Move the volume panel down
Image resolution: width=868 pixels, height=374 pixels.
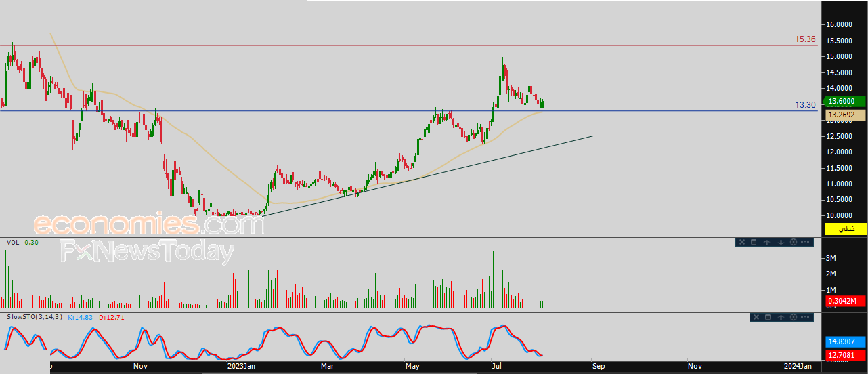tap(781, 242)
